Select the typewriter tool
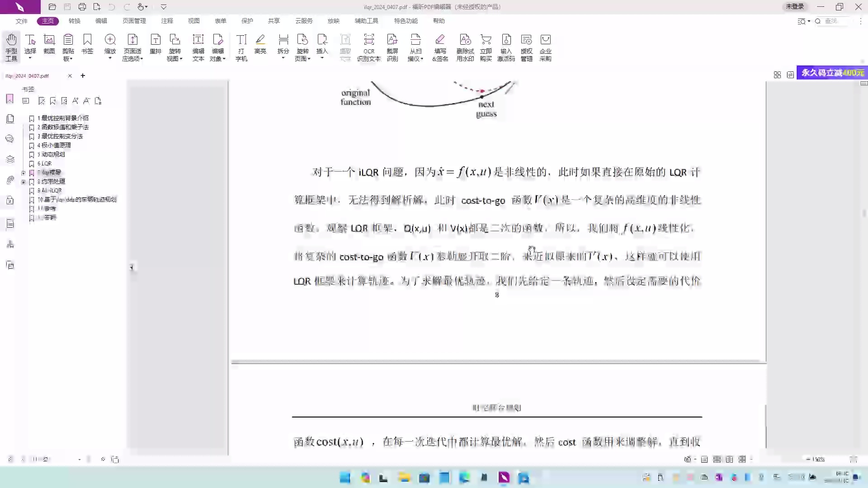The height and width of the screenshot is (488, 868). (x=241, y=47)
